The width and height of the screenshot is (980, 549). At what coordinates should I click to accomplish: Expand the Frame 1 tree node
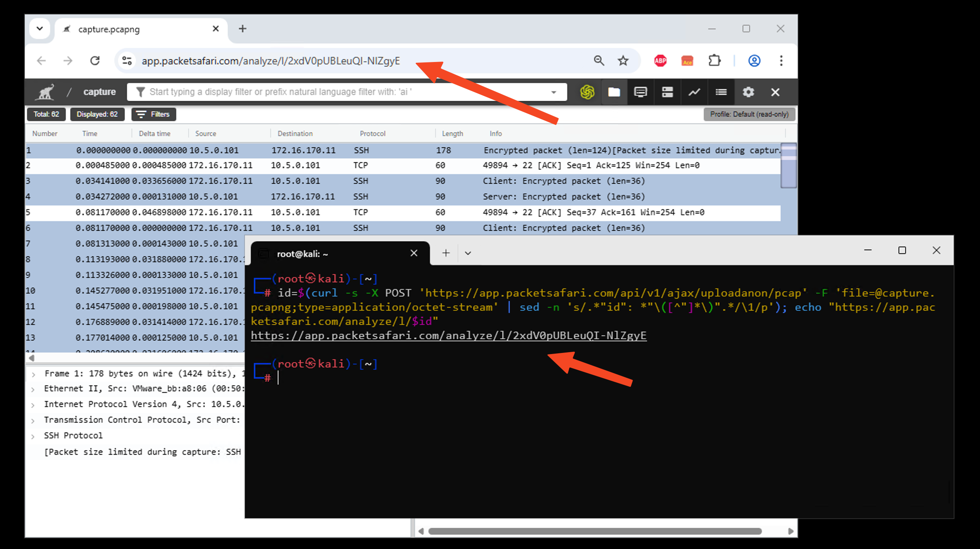click(34, 374)
